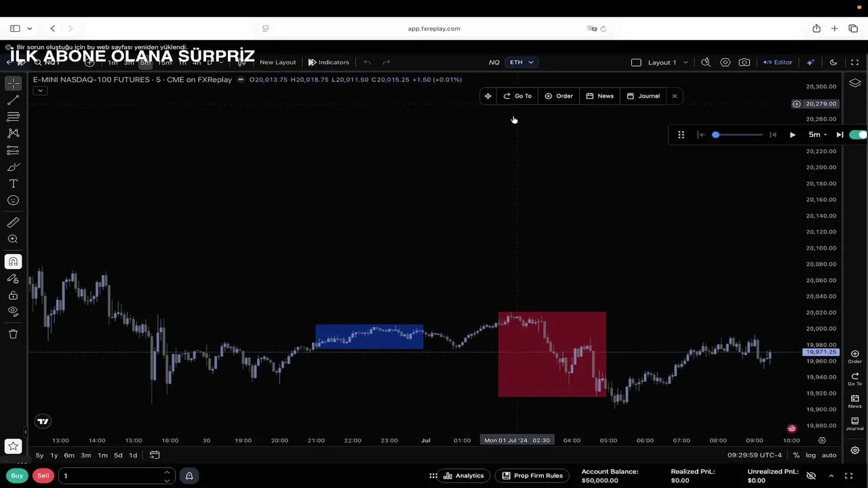Viewport: 868px width, 488px height.
Task: Open the favorites star toolbar
Action: click(x=13, y=446)
